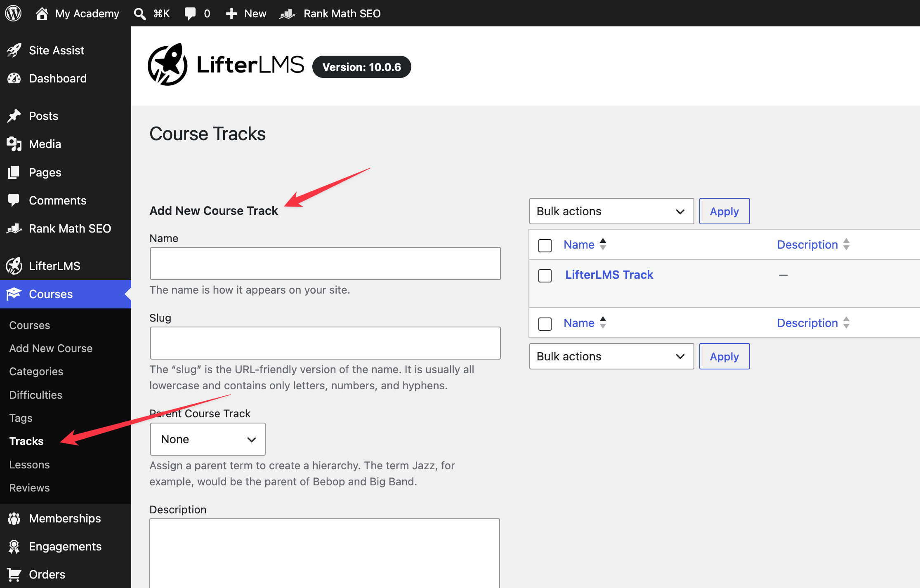Click the Site Assist rocket icon
Viewport: 920px width, 588px height.
(14, 50)
